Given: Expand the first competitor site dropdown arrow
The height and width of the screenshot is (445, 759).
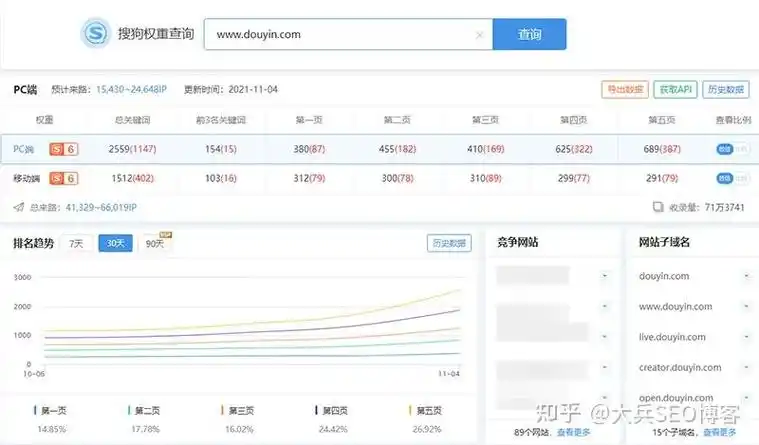Looking at the screenshot, I should (x=605, y=276).
